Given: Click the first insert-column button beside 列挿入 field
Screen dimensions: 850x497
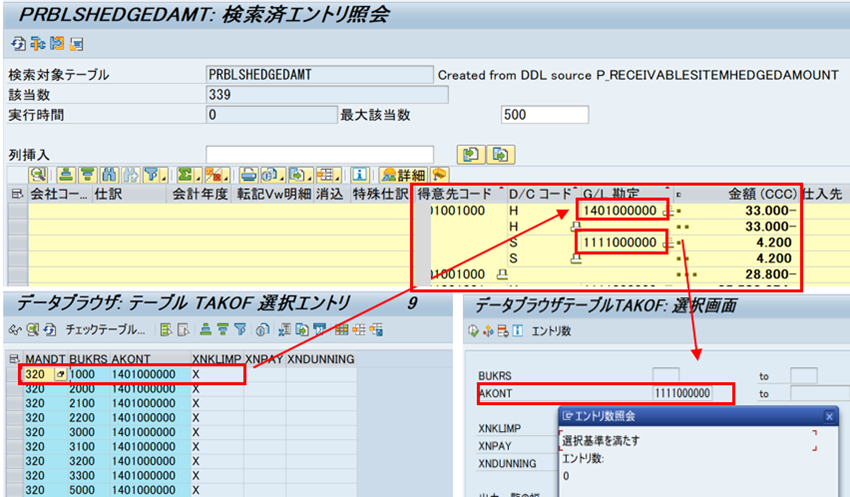Looking at the screenshot, I should 471,154.
